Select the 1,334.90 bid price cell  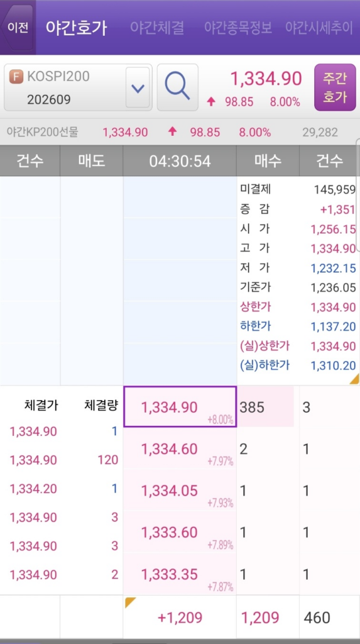[x=180, y=407]
